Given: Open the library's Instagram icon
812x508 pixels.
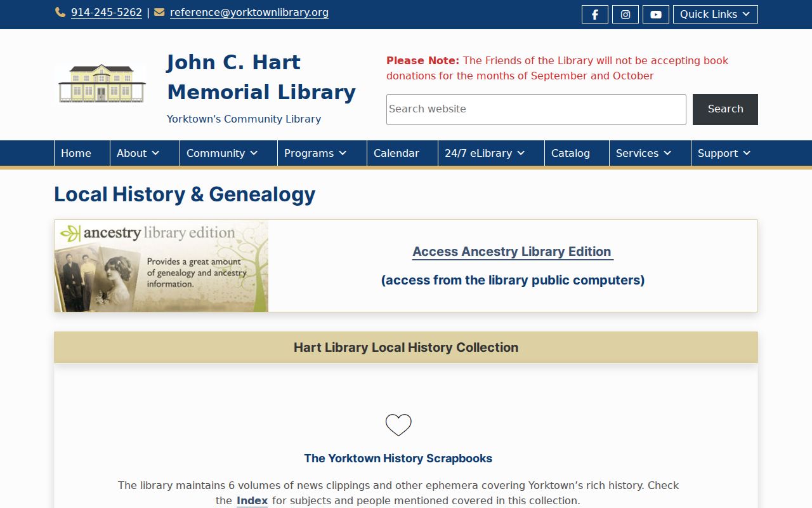Looking at the screenshot, I should [x=625, y=14].
